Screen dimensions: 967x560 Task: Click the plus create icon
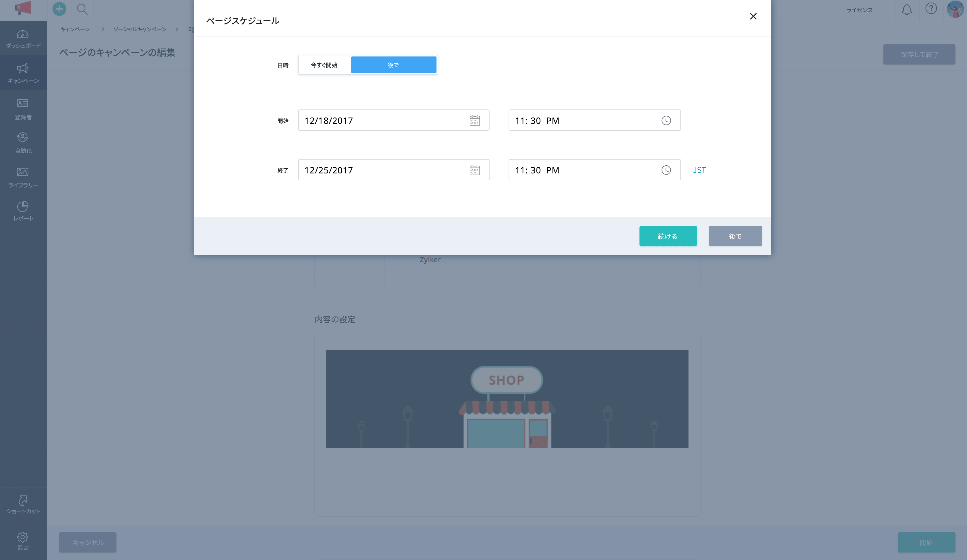(59, 9)
